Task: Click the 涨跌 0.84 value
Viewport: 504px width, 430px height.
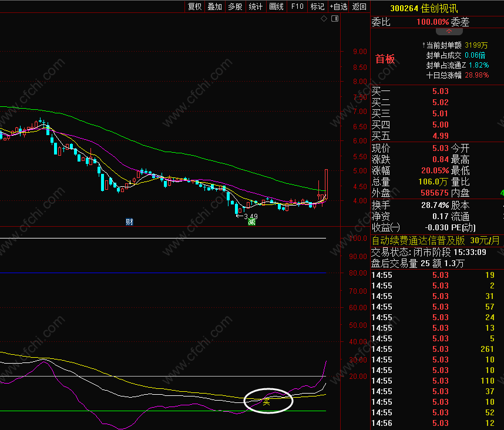Action: (441, 159)
